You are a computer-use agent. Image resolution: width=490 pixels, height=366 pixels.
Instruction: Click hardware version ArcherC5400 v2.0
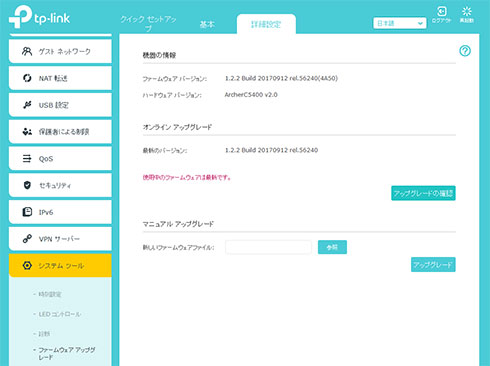coord(251,95)
